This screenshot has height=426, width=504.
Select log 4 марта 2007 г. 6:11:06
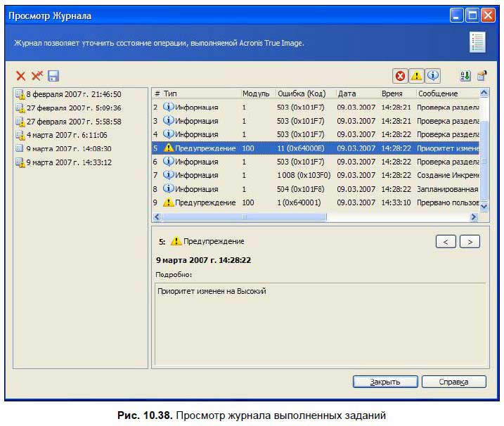tap(66, 135)
